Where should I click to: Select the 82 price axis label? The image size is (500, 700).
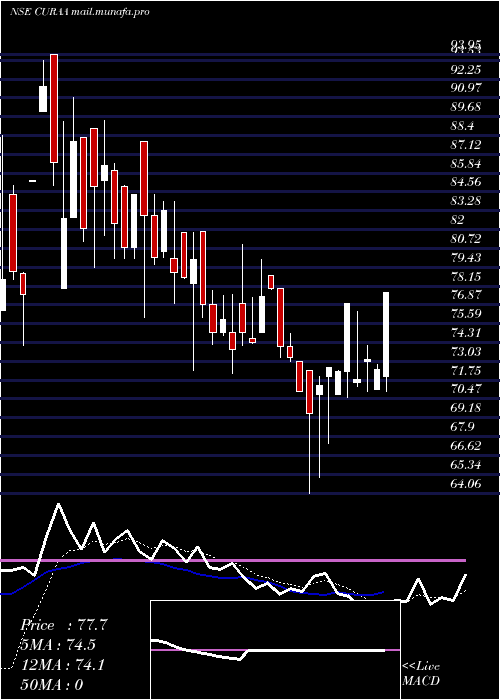[458, 220]
